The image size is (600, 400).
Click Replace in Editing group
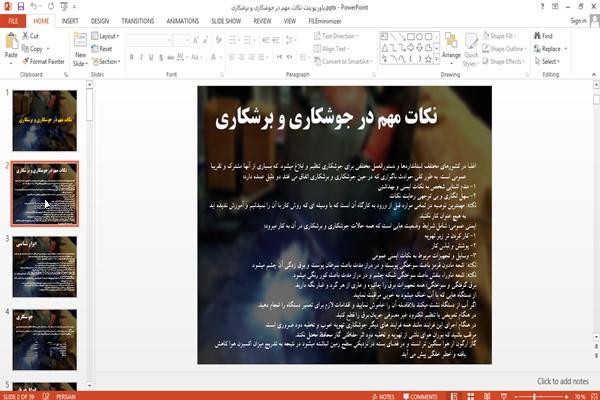tap(550, 49)
